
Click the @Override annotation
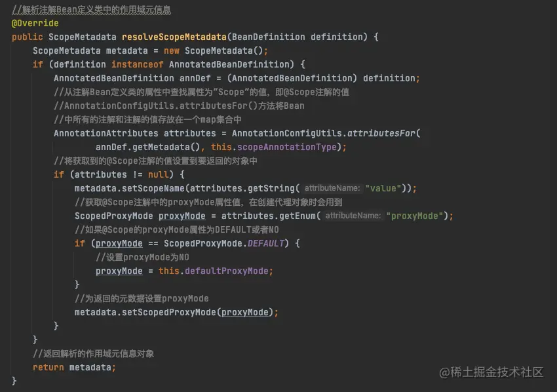[x=34, y=23]
